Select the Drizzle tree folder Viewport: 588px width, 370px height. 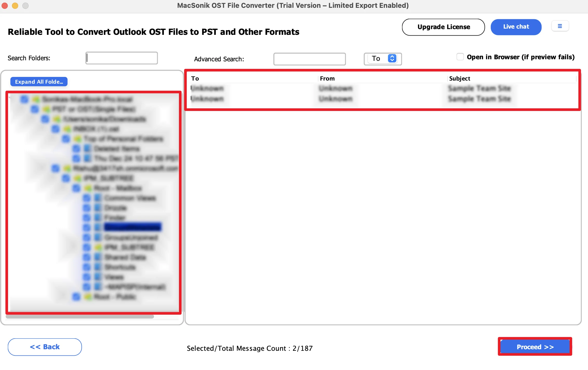[x=115, y=208]
